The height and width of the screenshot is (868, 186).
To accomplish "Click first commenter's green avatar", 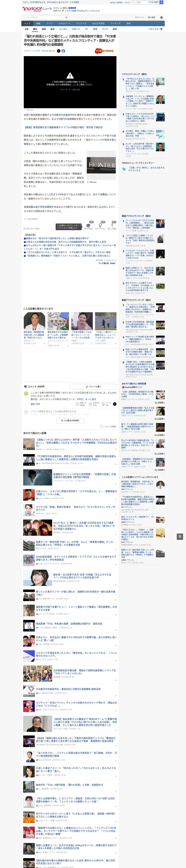I will pyautogui.click(x=26, y=393).
